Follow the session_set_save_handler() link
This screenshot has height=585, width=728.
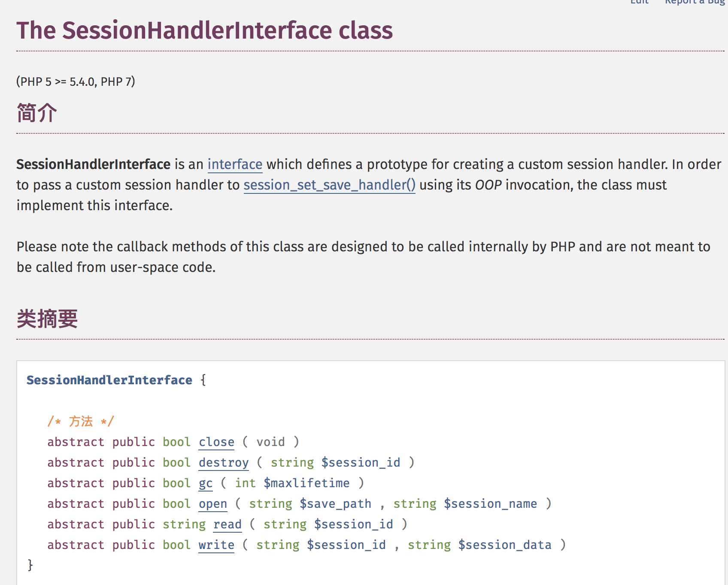[x=329, y=185]
